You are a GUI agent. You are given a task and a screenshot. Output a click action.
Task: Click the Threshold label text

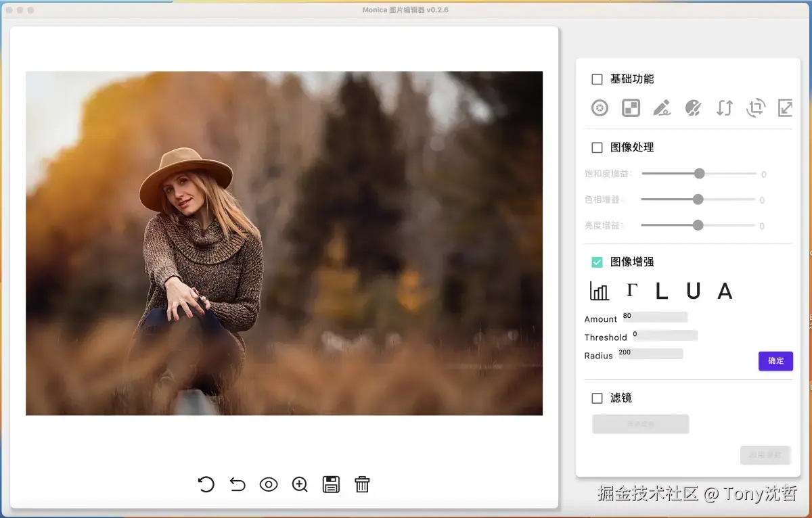[606, 337]
